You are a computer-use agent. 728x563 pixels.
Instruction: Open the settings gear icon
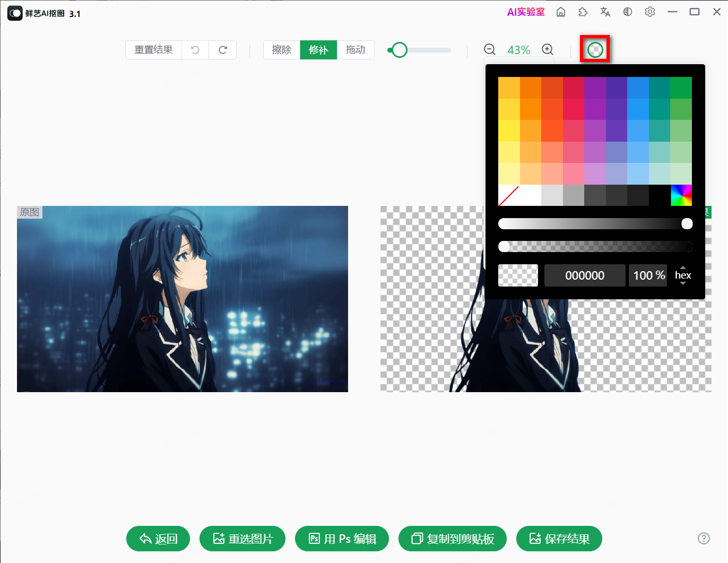pyautogui.click(x=650, y=12)
